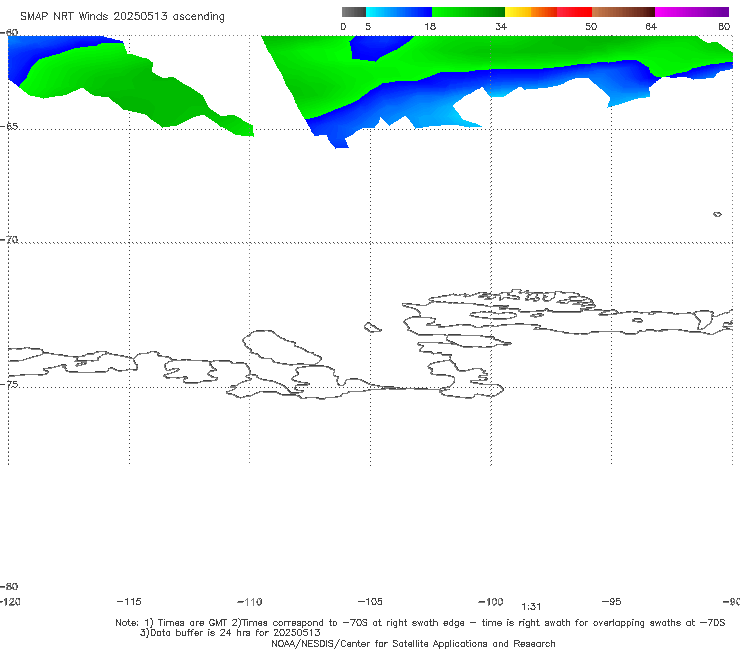Click the title 'SMAP NRT Winds 20250513 ascending'
This screenshot has width=740, height=650.
click(x=122, y=16)
